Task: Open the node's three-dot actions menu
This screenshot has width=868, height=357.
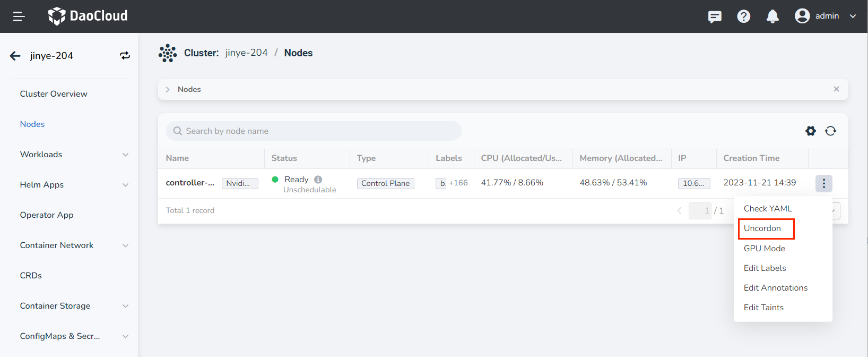Action: coord(823,183)
